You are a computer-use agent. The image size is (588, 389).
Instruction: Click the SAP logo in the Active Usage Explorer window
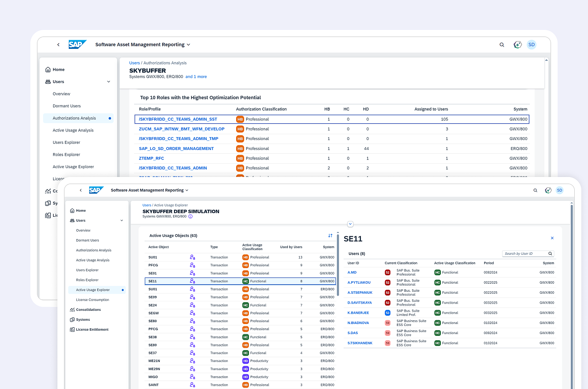pos(96,190)
